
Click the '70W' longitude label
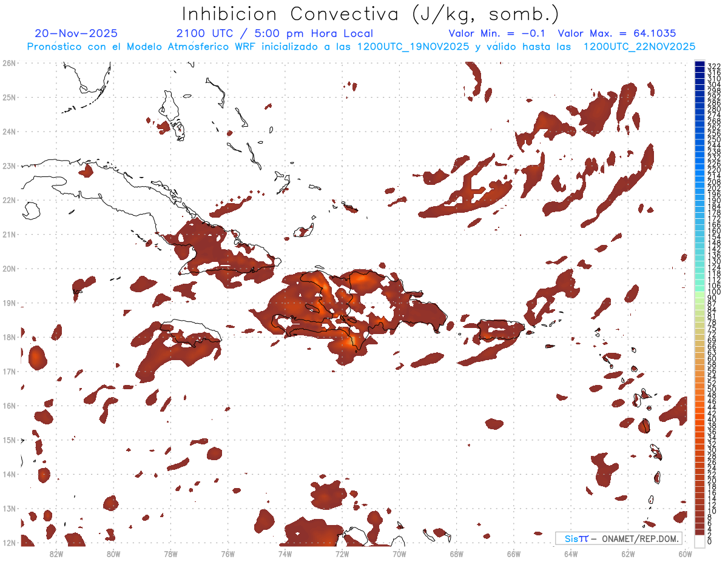tap(399, 553)
